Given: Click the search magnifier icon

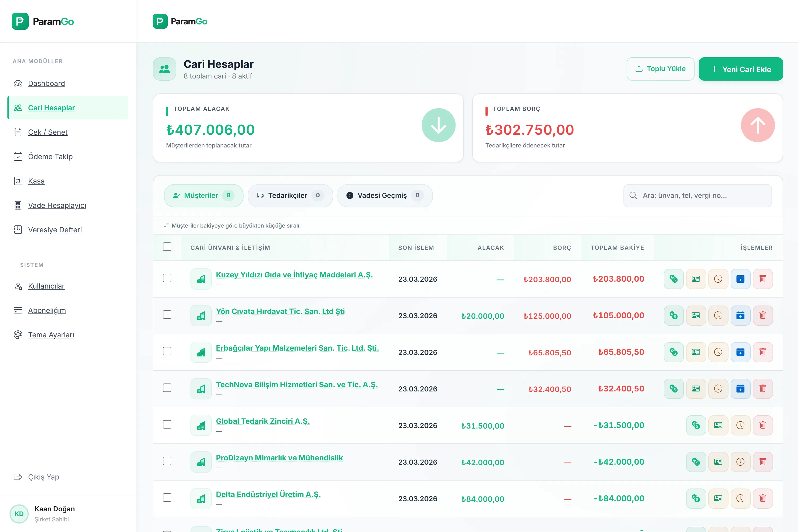Looking at the screenshot, I should (633, 195).
